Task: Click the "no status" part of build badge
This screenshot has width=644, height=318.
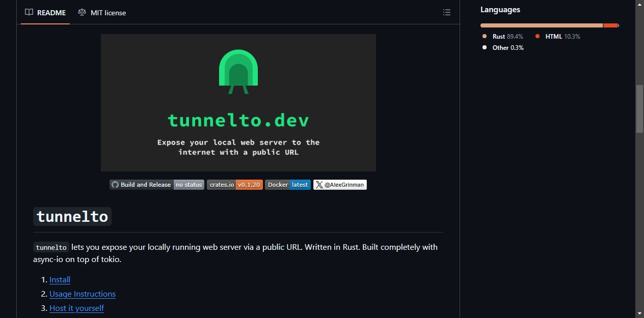Action: [x=189, y=185]
